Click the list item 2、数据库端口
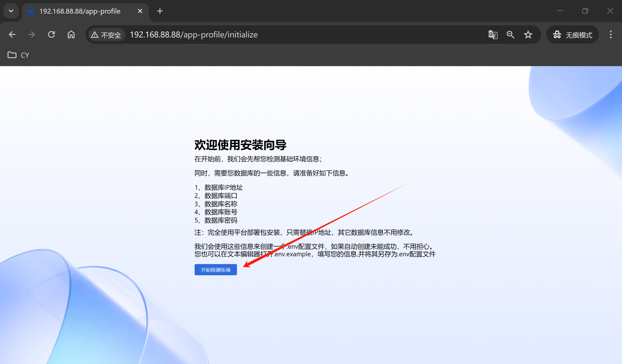The height and width of the screenshot is (364, 622). pyautogui.click(x=216, y=196)
